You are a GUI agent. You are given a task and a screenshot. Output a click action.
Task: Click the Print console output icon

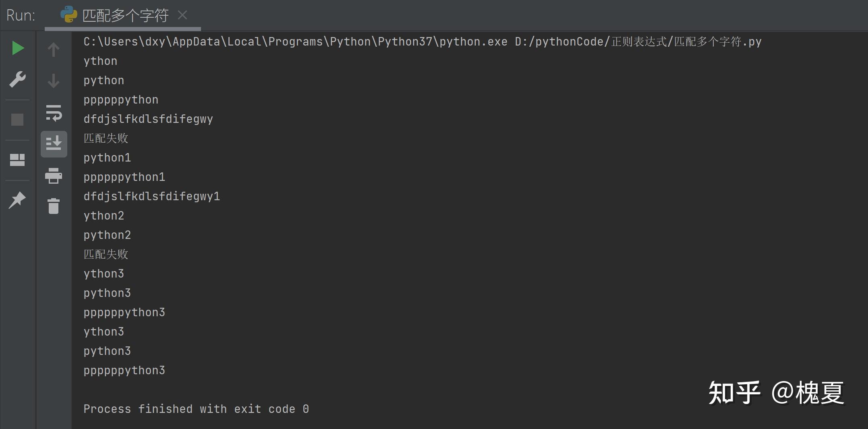point(54,176)
